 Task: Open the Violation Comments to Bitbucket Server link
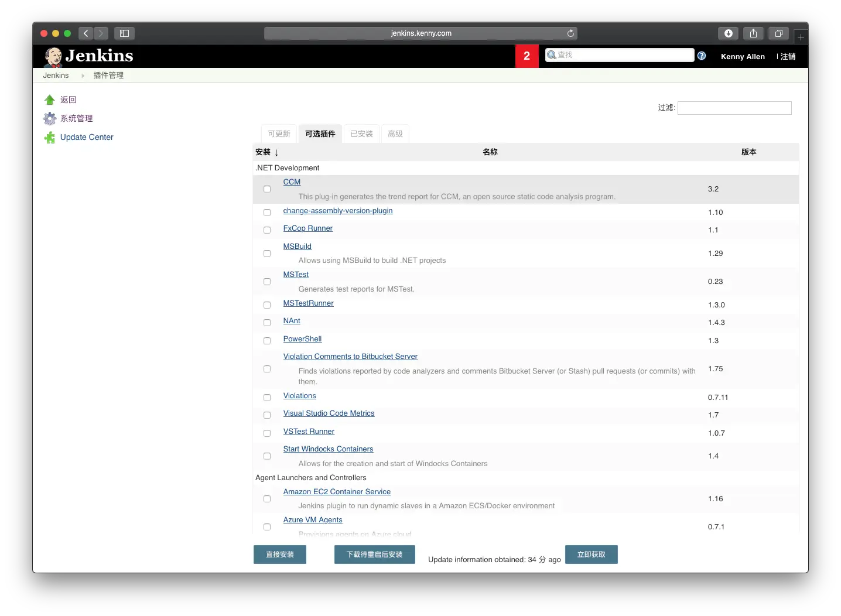click(x=350, y=357)
